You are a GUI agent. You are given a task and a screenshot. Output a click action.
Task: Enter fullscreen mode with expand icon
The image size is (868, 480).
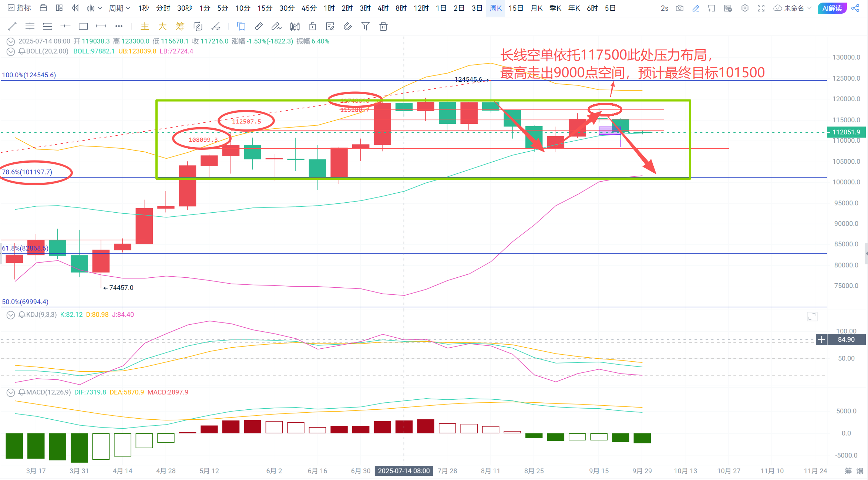click(761, 8)
